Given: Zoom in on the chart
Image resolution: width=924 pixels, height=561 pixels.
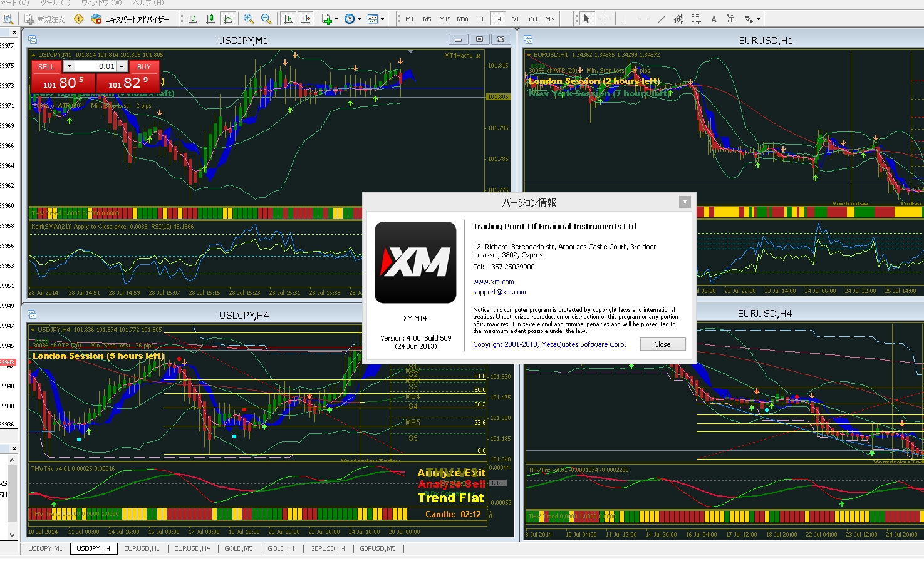Looking at the screenshot, I should point(249,19).
